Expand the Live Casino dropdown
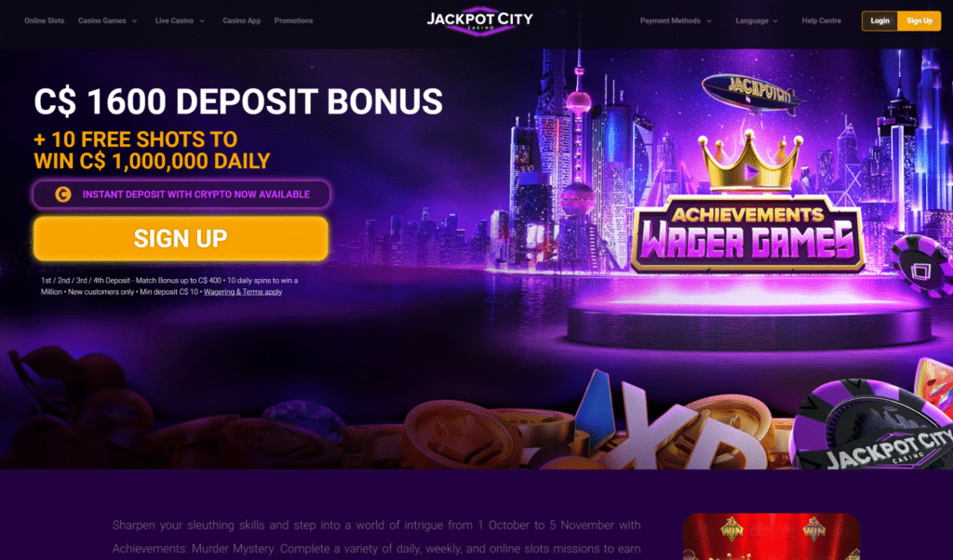 pyautogui.click(x=180, y=20)
